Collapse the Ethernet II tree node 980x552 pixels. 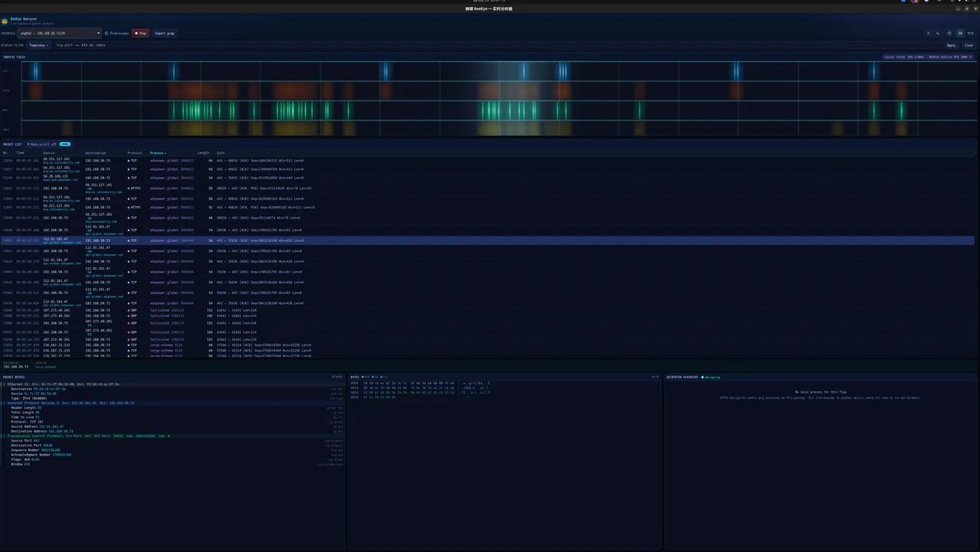4,384
